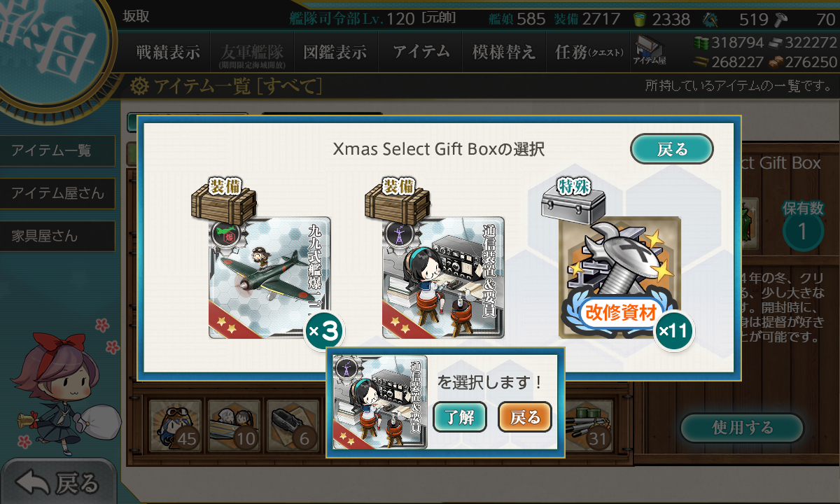Click the teal 戻る button in dialog header
Viewport: 840px width, 504px height.
672,149
